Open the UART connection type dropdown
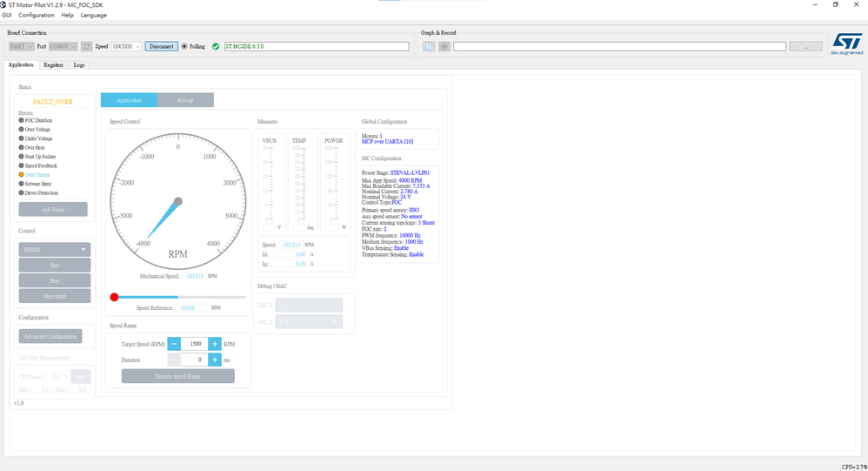This screenshot has width=868, height=471. click(21, 46)
